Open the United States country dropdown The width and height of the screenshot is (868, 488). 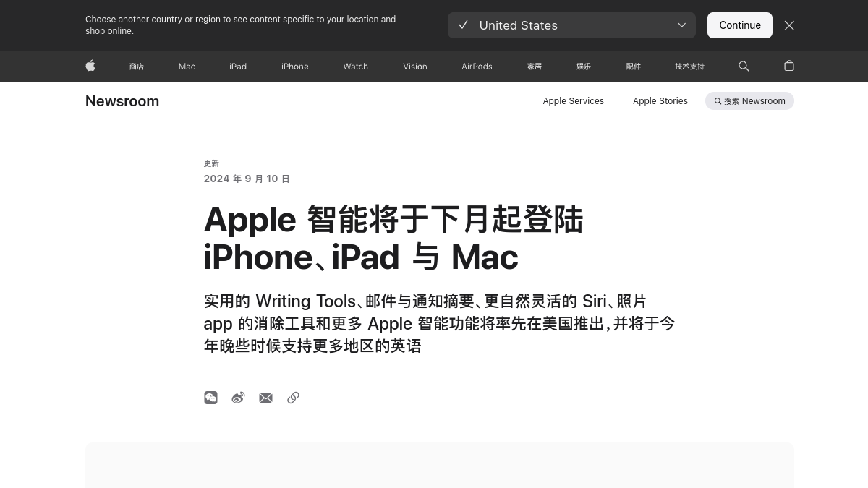(x=571, y=25)
